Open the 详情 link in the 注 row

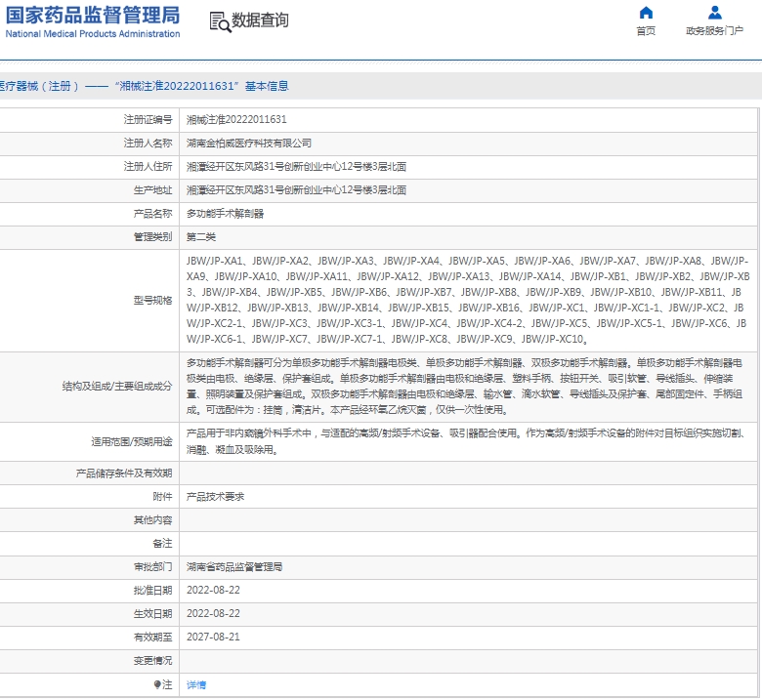196,685
